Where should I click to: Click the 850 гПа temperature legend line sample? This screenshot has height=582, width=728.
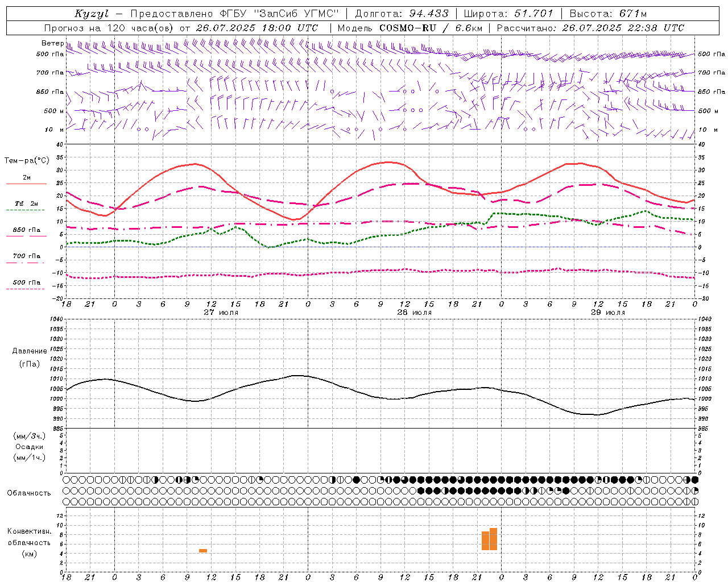tap(26, 236)
